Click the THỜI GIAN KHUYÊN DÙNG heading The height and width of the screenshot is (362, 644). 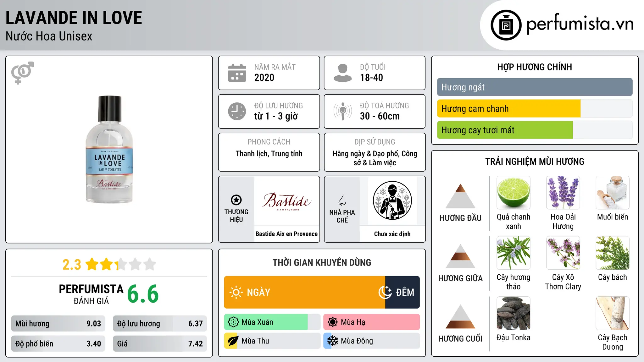pyautogui.click(x=322, y=262)
